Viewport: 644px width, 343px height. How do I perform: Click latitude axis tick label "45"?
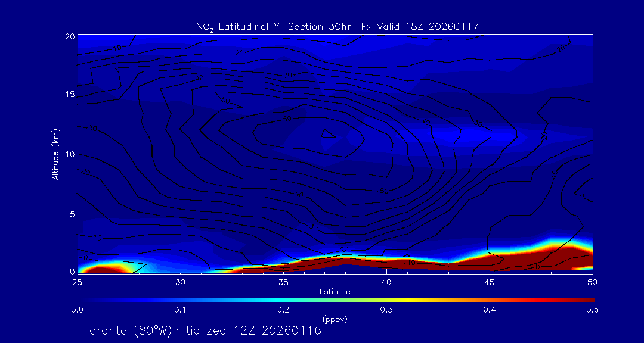490,282
